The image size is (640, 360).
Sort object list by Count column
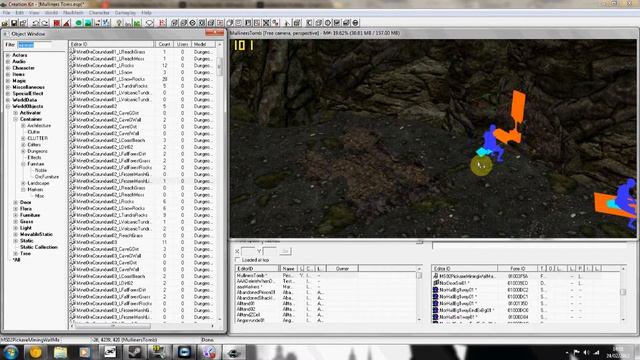[x=164, y=44]
